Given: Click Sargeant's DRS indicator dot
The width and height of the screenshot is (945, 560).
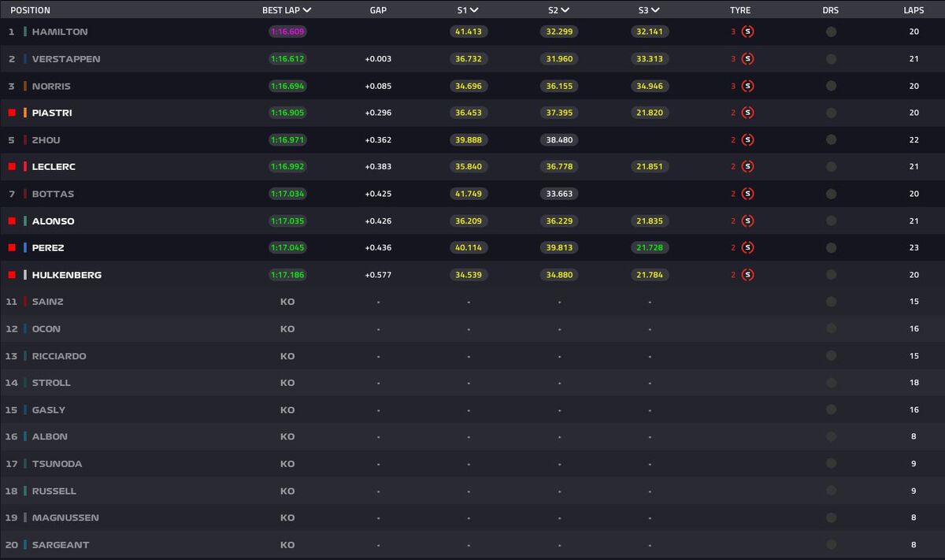Looking at the screenshot, I should click(x=831, y=544).
